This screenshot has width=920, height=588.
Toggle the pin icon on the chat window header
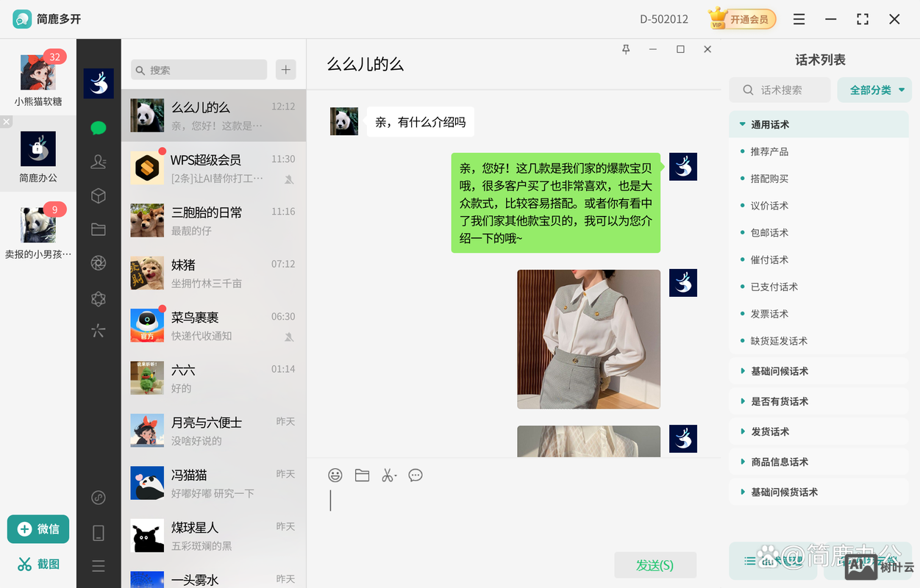point(626,49)
